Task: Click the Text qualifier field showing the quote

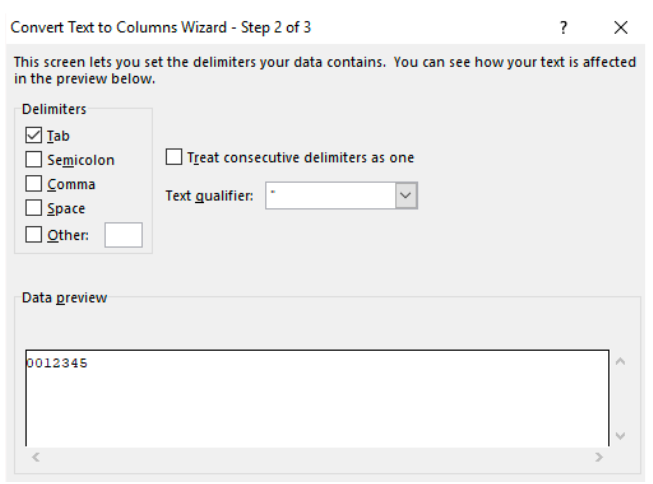Action: click(x=331, y=195)
